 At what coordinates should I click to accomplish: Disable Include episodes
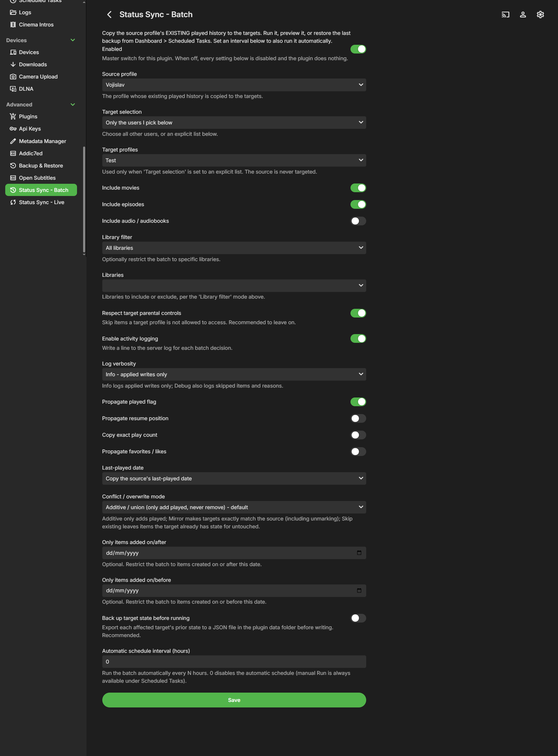pos(358,204)
